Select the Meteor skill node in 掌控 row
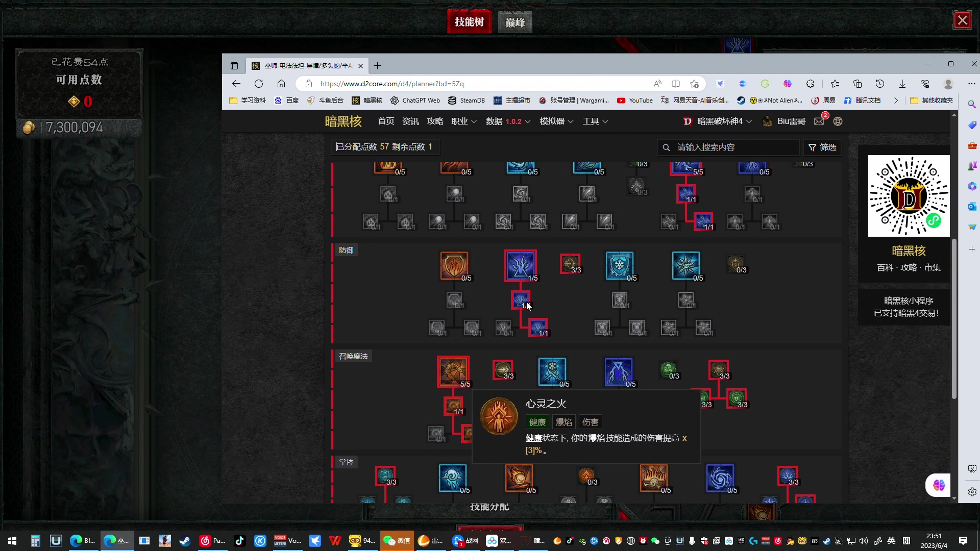This screenshot has width=980, height=551. (519, 478)
